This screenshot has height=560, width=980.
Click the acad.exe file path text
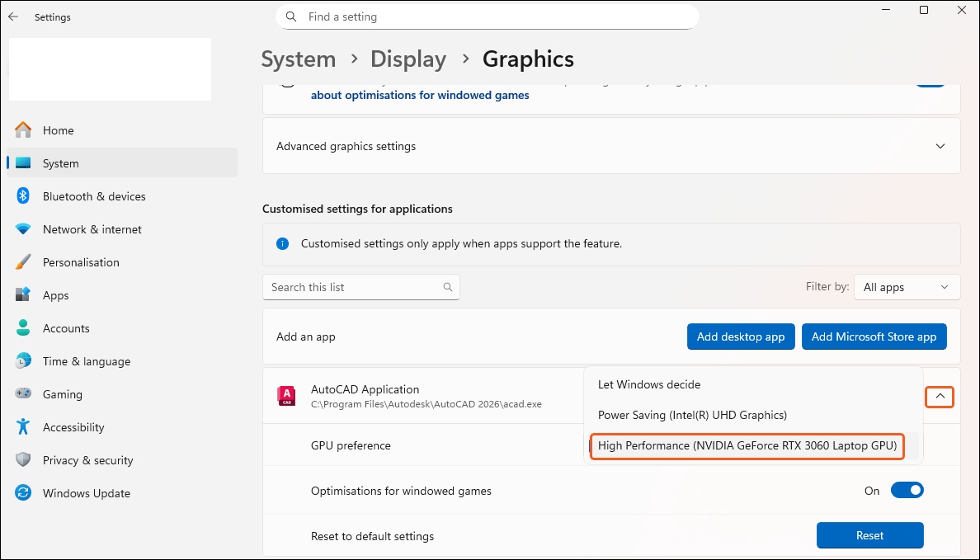426,404
